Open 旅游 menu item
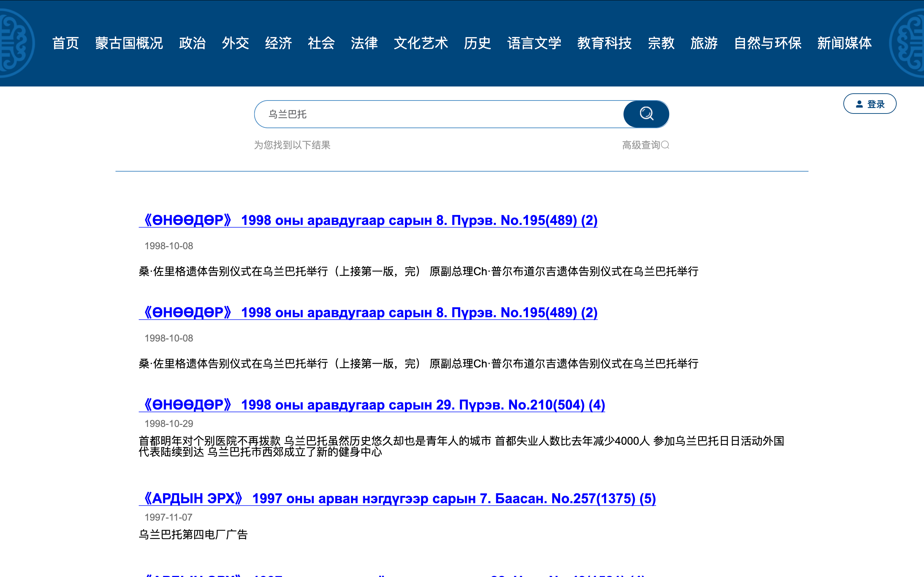 click(x=704, y=43)
